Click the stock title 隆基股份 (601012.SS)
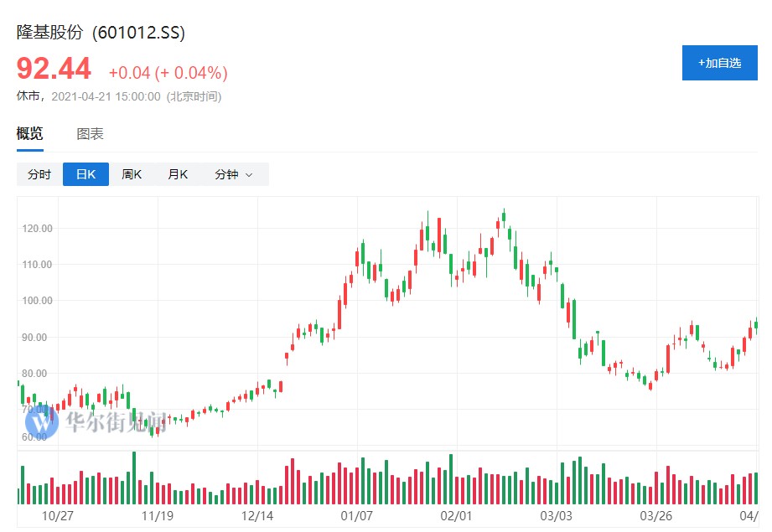 click(x=101, y=33)
